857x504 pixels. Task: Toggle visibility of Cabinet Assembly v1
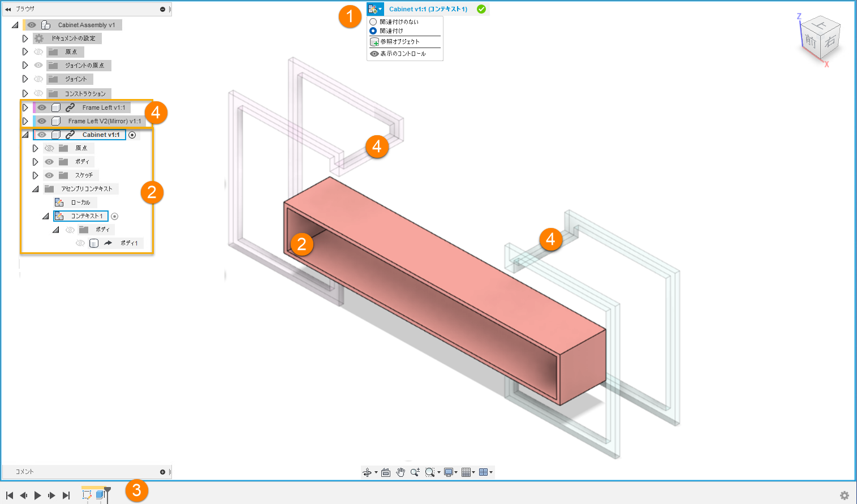coord(32,25)
